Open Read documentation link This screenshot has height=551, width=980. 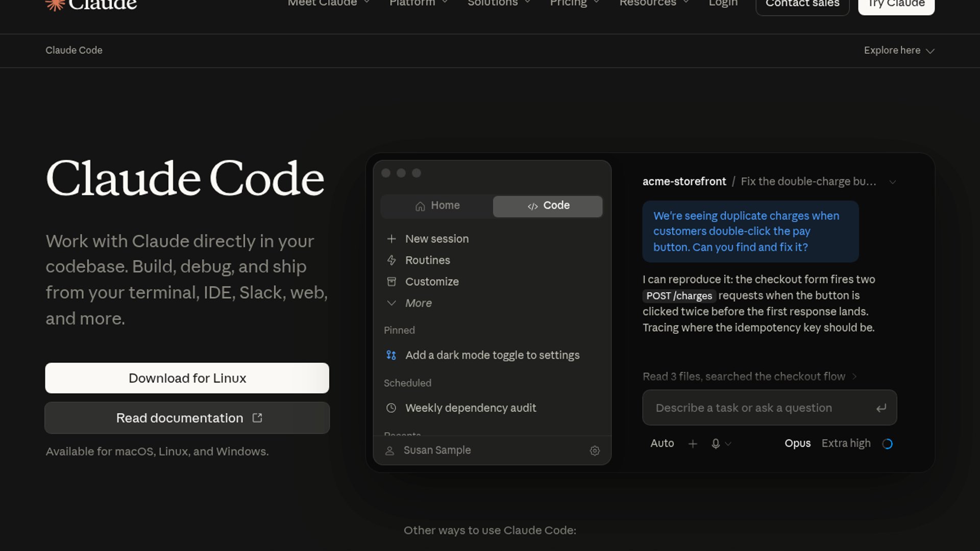click(187, 418)
